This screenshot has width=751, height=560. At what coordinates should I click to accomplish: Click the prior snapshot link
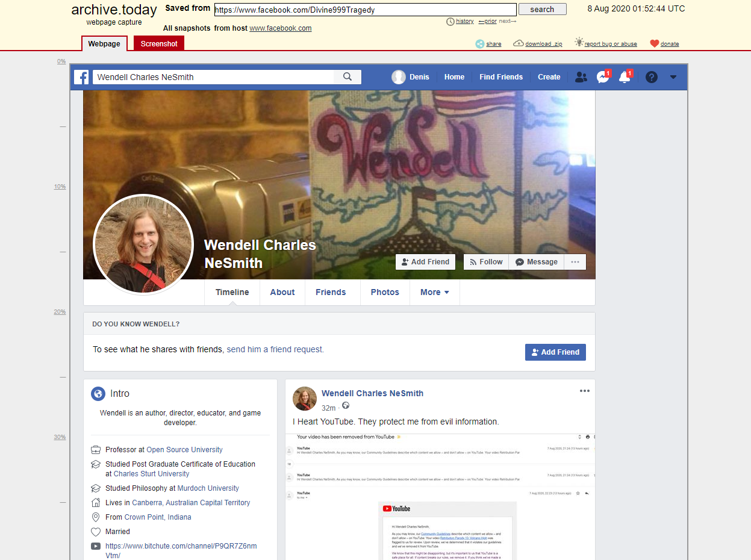click(x=487, y=22)
